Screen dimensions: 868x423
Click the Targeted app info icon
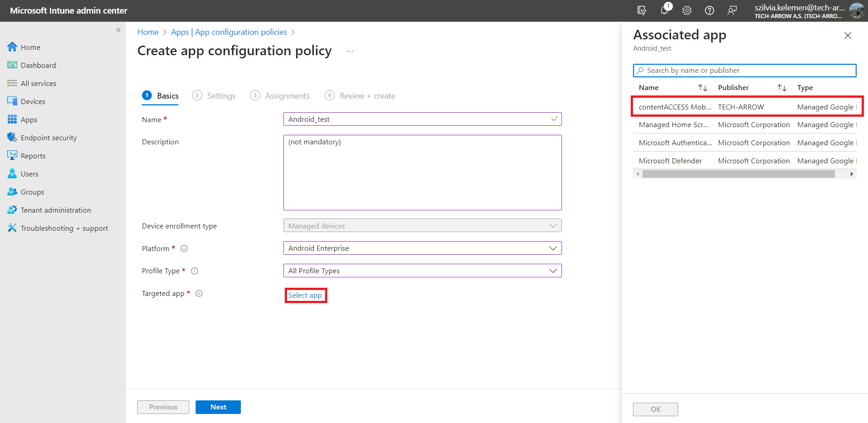click(x=199, y=294)
